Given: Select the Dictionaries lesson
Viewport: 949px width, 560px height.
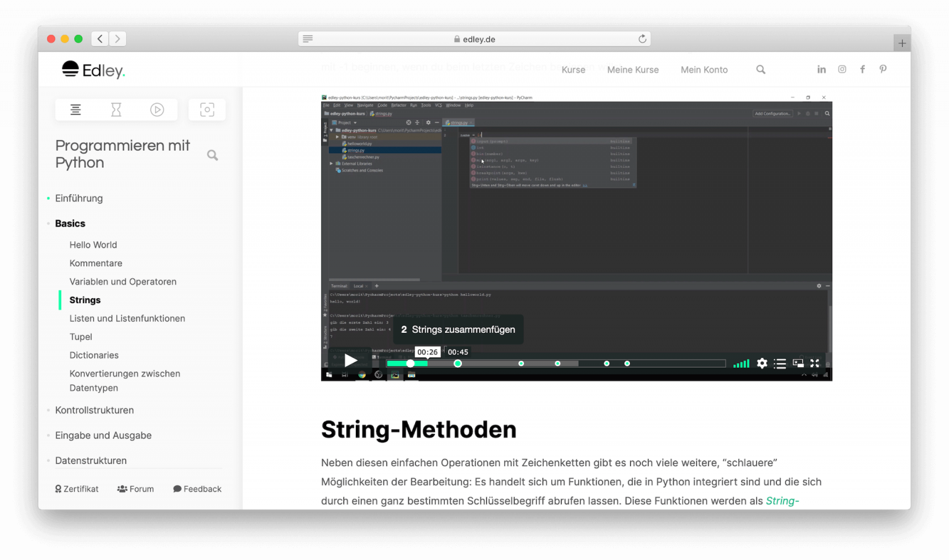Looking at the screenshot, I should pos(94,355).
